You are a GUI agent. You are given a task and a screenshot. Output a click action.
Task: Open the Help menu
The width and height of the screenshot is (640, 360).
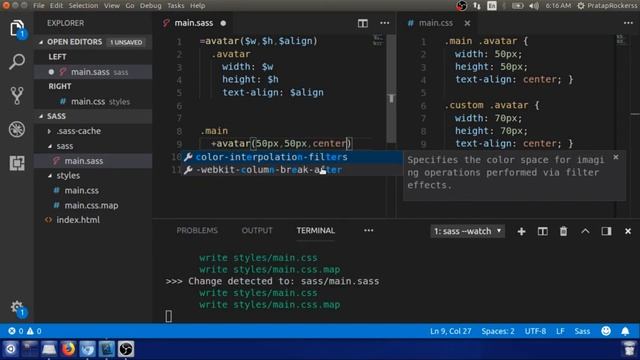(198, 6)
